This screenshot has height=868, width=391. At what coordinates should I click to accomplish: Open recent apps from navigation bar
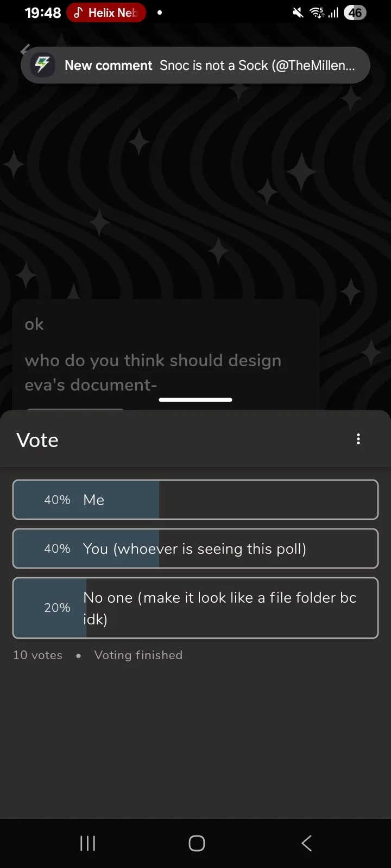pyautogui.click(x=87, y=843)
